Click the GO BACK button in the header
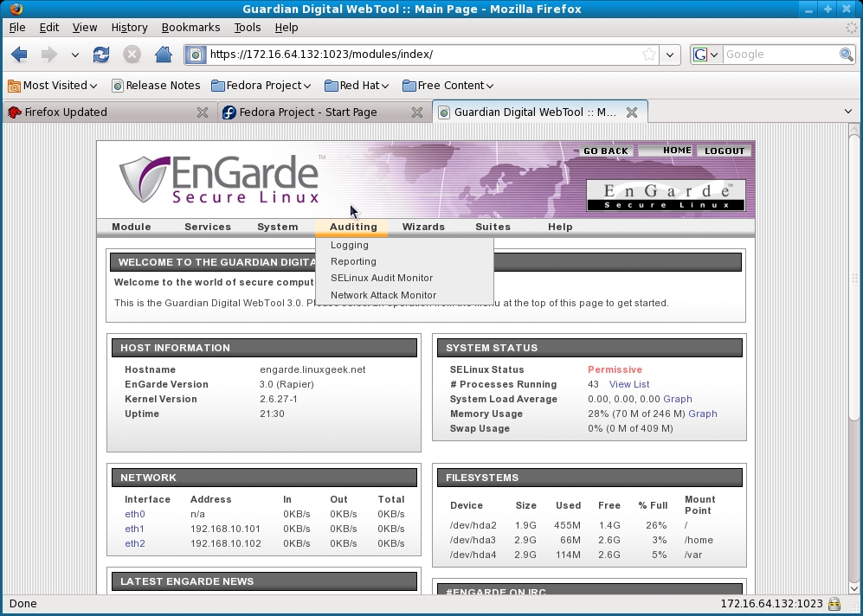This screenshot has width=863, height=616. pyautogui.click(x=605, y=151)
